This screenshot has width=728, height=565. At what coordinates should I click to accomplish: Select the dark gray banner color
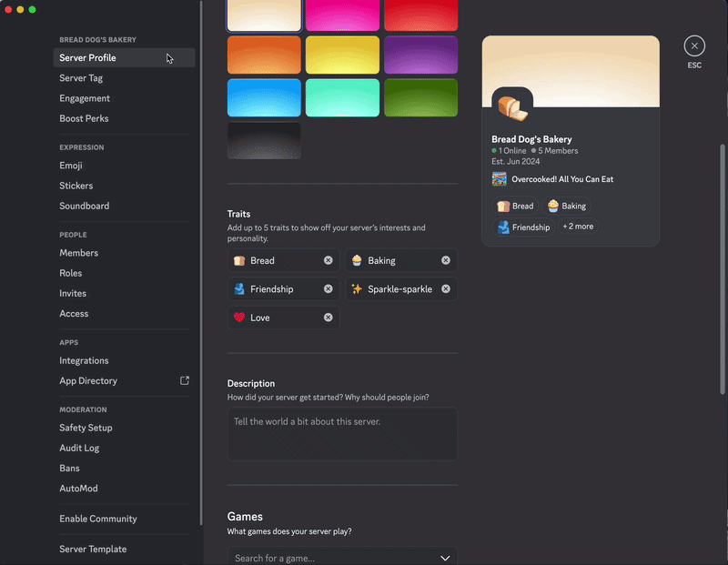coord(264,140)
